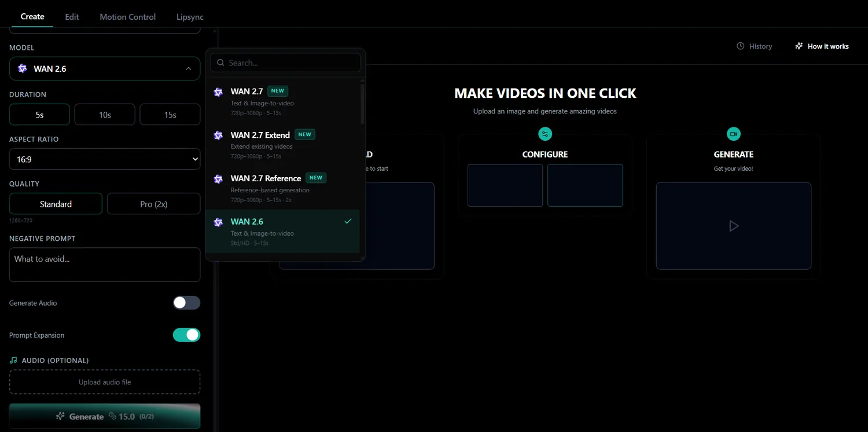Viewport: 868px width, 432px height.
Task: Turn off the Prompt Expansion switch
Action: coord(186,335)
